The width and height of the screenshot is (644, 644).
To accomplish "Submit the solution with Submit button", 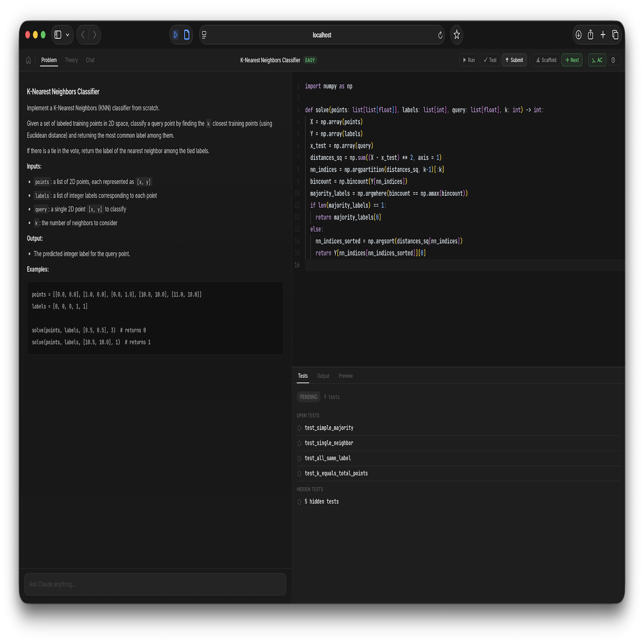I will [514, 60].
